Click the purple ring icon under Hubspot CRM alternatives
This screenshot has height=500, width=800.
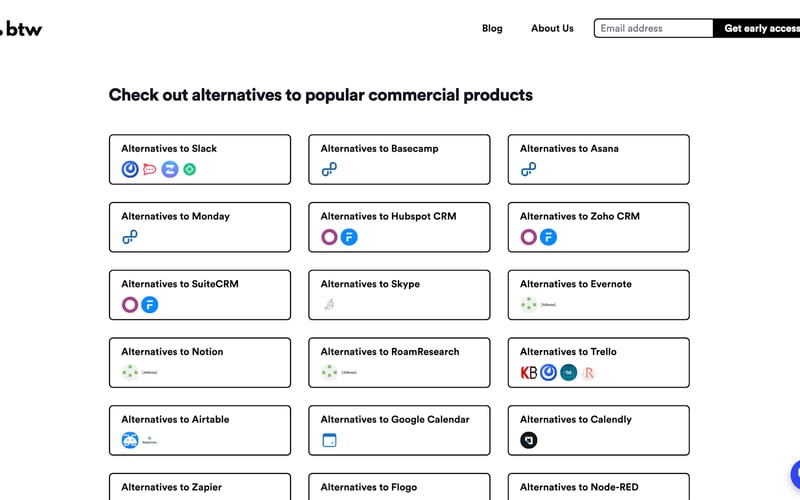point(329,237)
